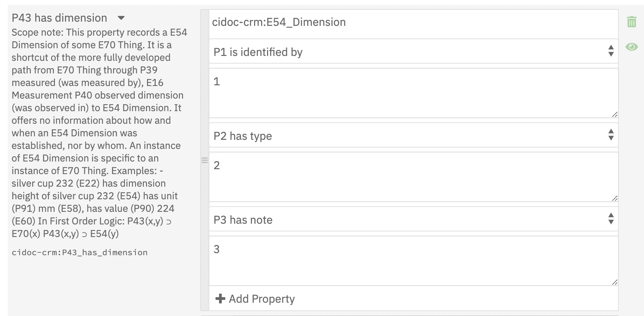Click resize grip of the text area containing 3
The image size is (644, 316).
click(x=615, y=282)
